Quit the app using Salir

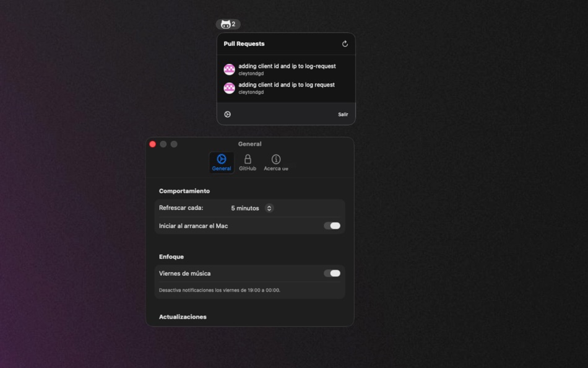pyautogui.click(x=343, y=114)
